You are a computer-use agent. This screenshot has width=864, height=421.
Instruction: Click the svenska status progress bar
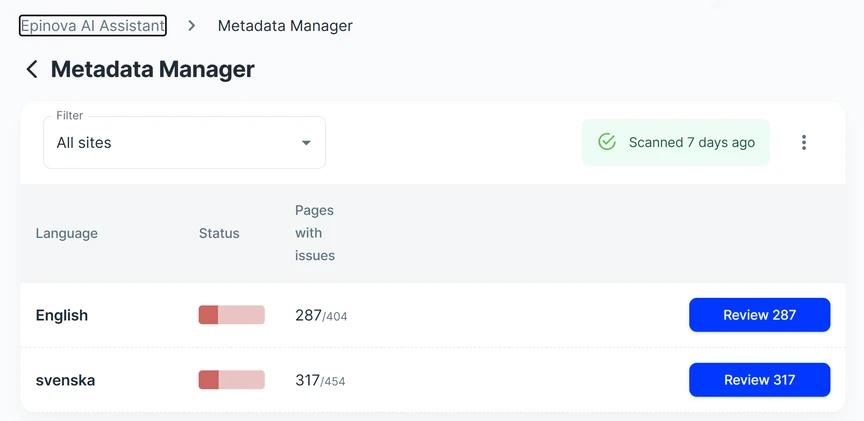tap(231, 380)
